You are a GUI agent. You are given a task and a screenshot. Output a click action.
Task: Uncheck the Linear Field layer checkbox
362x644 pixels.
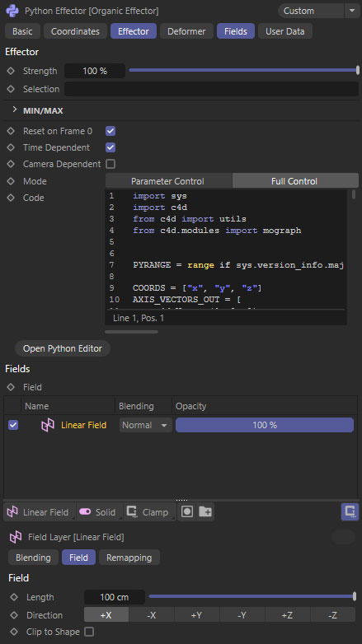tap(13, 425)
